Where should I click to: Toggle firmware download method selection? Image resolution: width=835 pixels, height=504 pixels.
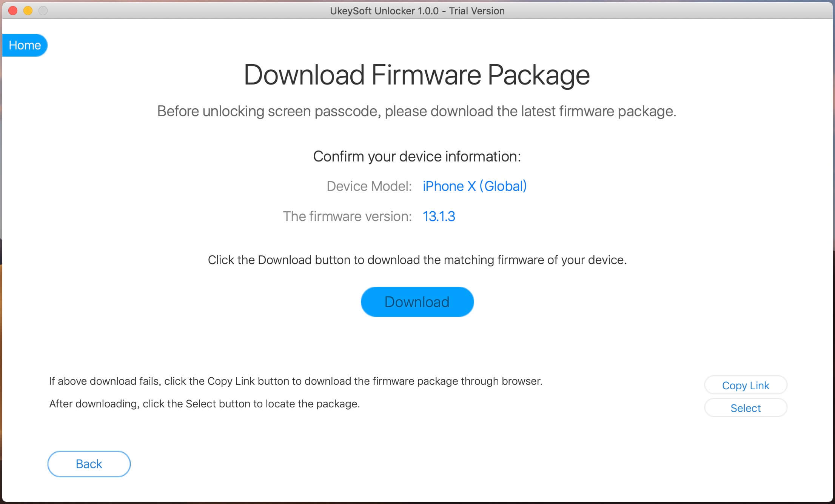point(746,407)
